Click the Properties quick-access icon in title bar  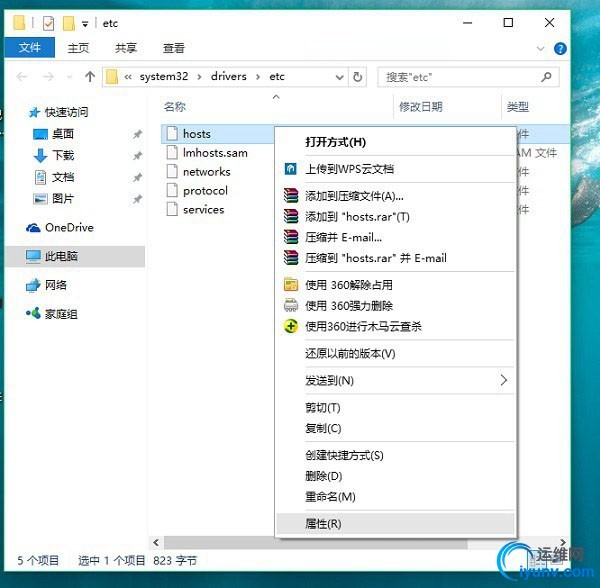48,23
